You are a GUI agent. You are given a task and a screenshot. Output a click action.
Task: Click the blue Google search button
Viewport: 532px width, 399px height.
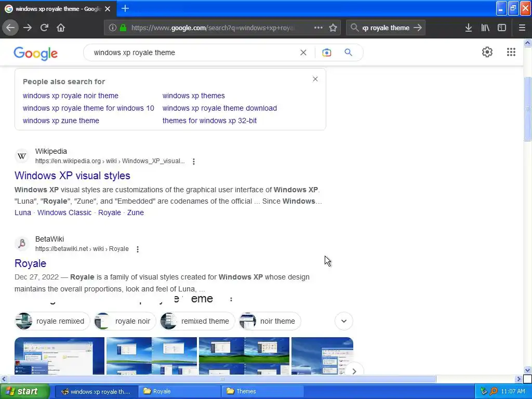click(x=348, y=52)
